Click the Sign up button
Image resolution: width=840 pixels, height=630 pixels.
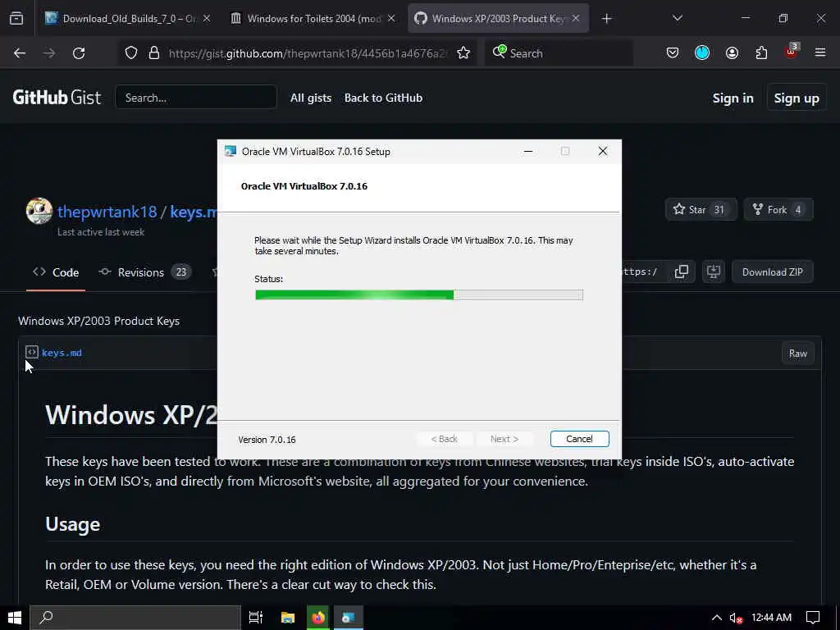pyautogui.click(x=797, y=98)
